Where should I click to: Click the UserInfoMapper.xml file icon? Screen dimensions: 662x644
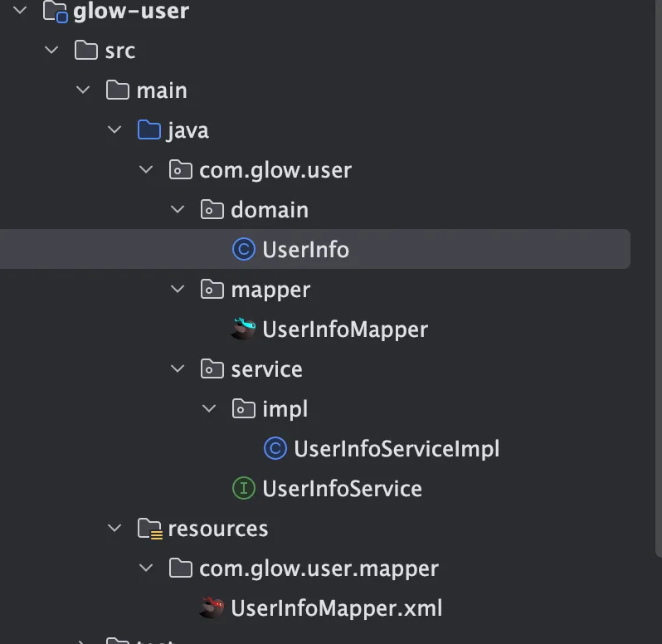212,608
